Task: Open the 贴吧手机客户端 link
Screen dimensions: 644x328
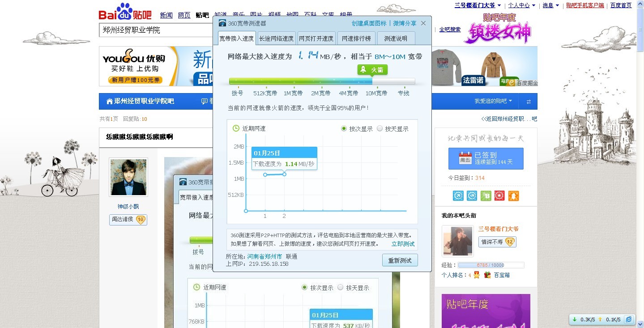Action: tap(585, 5)
